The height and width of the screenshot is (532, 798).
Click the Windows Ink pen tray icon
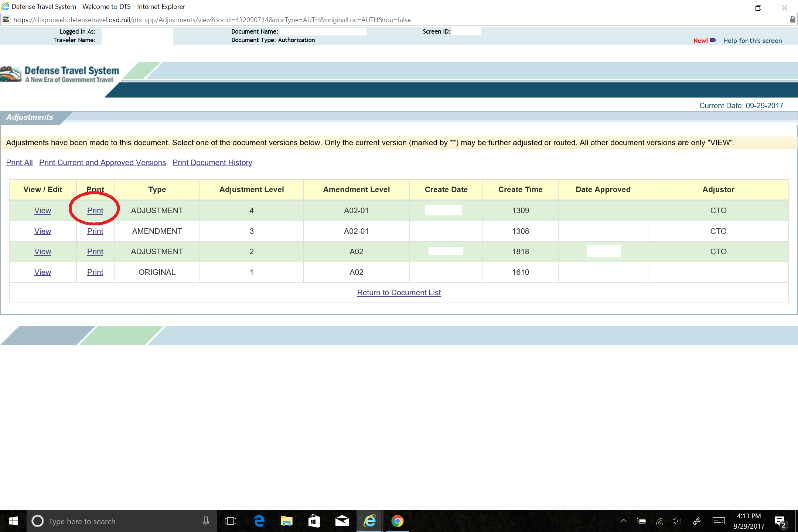pos(696,521)
